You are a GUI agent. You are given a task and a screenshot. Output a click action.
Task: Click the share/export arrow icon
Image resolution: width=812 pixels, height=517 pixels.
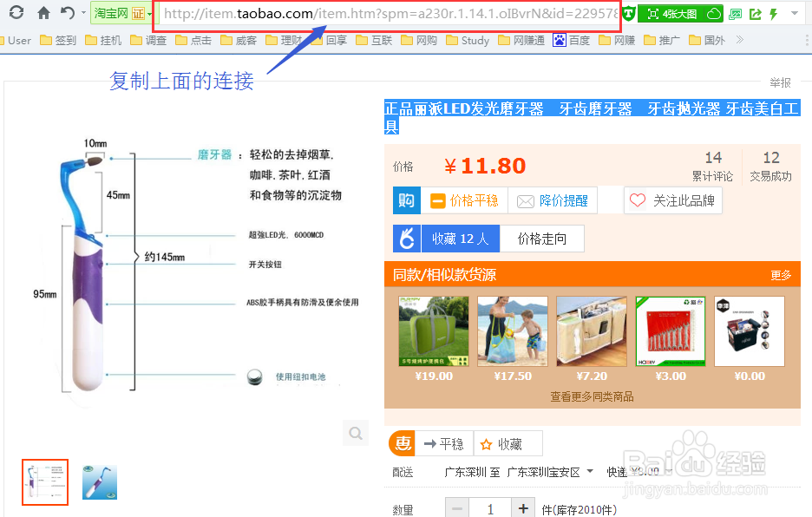click(755, 14)
